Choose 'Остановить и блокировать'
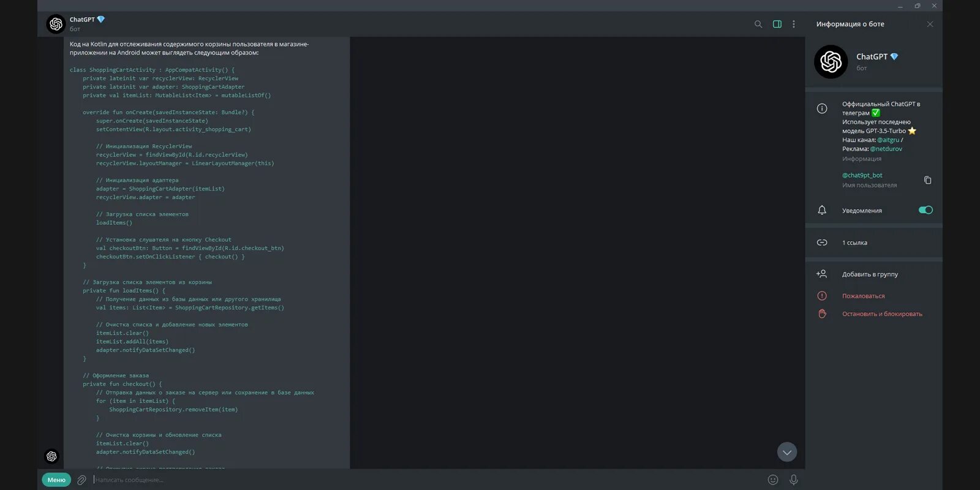The width and height of the screenshot is (980, 490). [x=882, y=314]
